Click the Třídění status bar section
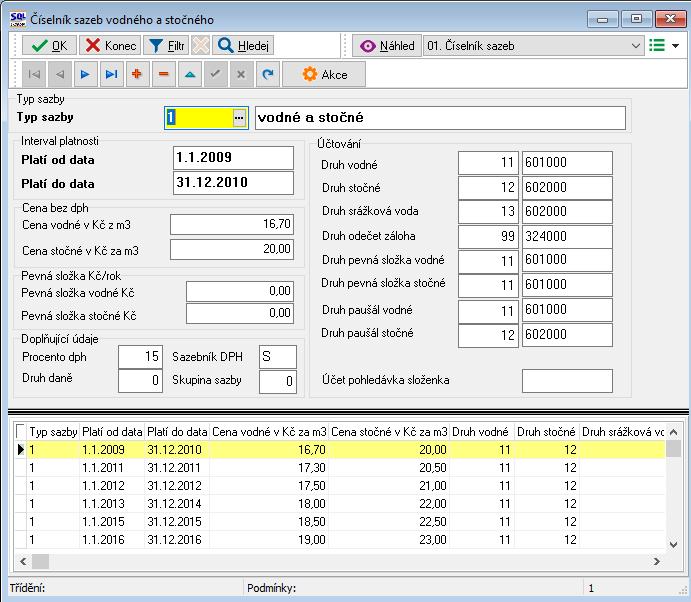 (126, 588)
